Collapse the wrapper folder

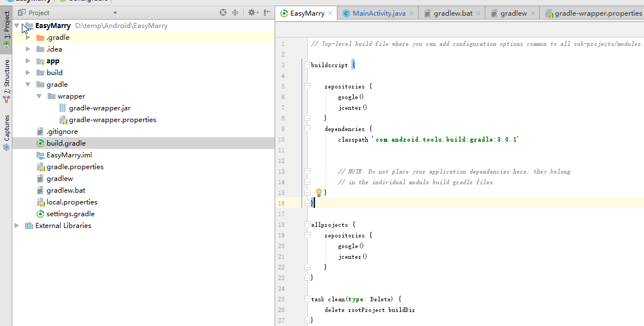point(39,96)
